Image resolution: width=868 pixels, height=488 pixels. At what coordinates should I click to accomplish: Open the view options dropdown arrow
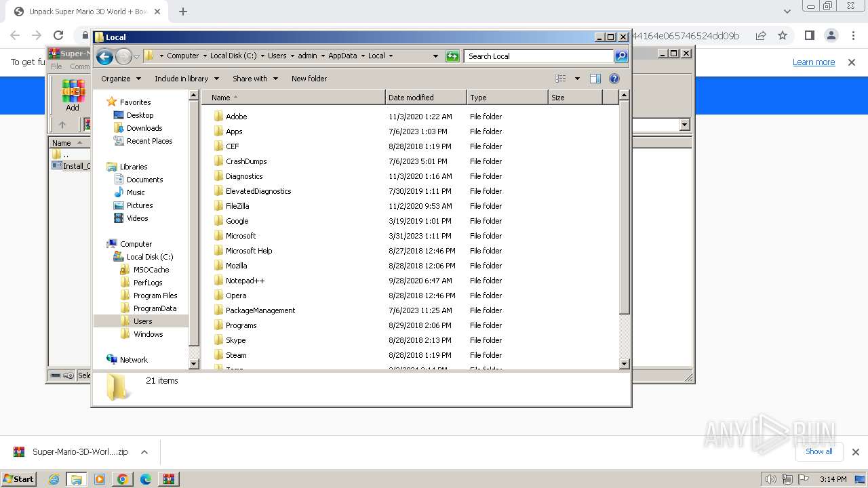[x=577, y=79]
